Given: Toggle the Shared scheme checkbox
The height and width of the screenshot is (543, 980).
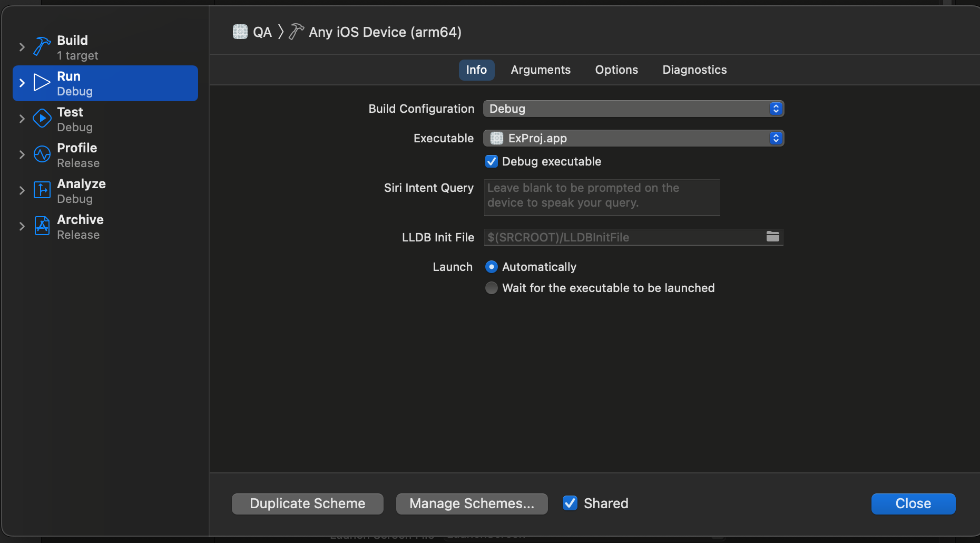Looking at the screenshot, I should coord(570,503).
